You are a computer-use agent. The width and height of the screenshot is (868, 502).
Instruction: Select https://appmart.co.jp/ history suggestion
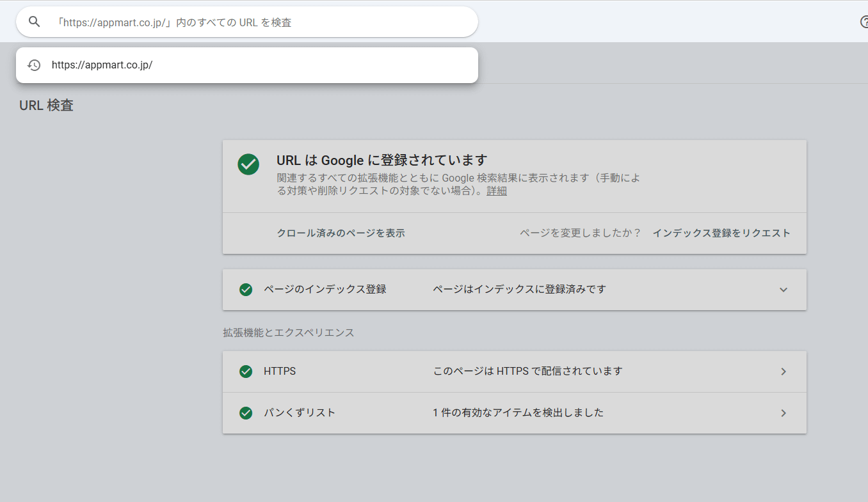click(246, 65)
